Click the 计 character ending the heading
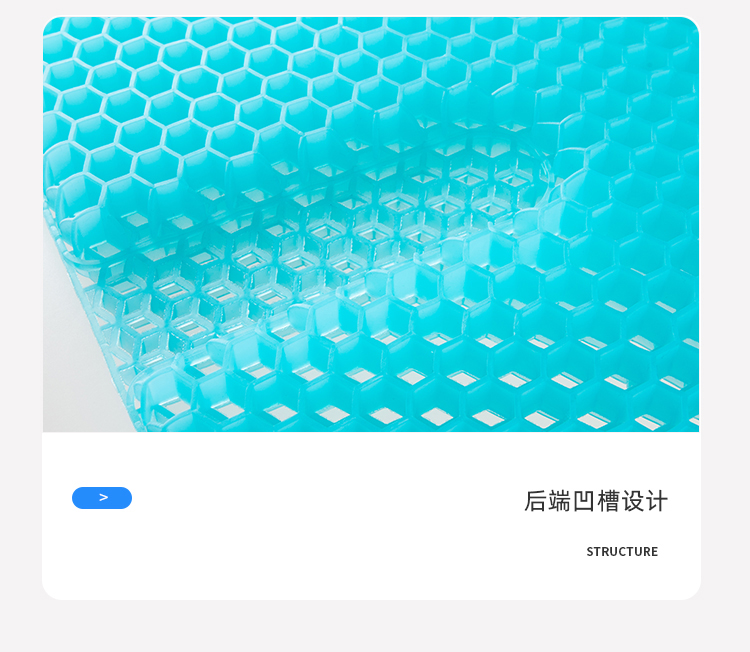 coord(656,501)
